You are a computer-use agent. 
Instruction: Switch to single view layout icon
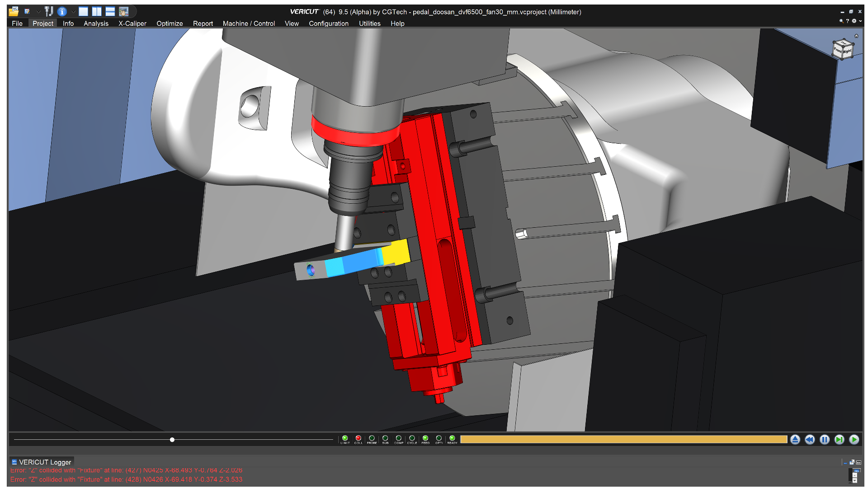(83, 11)
